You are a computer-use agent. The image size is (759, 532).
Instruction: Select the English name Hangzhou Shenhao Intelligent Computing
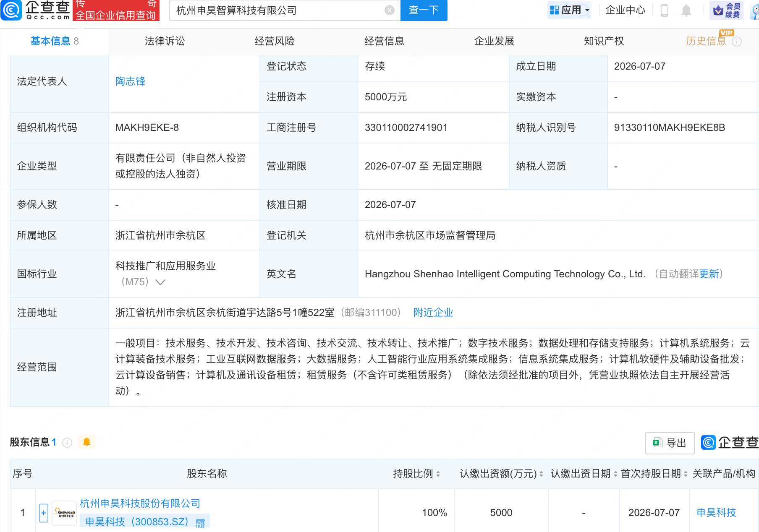pyautogui.click(x=505, y=274)
